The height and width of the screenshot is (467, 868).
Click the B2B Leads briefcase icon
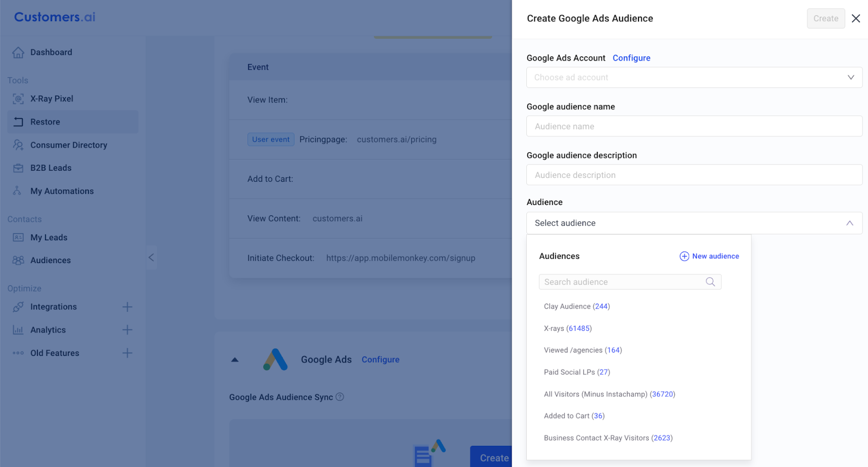point(18,168)
